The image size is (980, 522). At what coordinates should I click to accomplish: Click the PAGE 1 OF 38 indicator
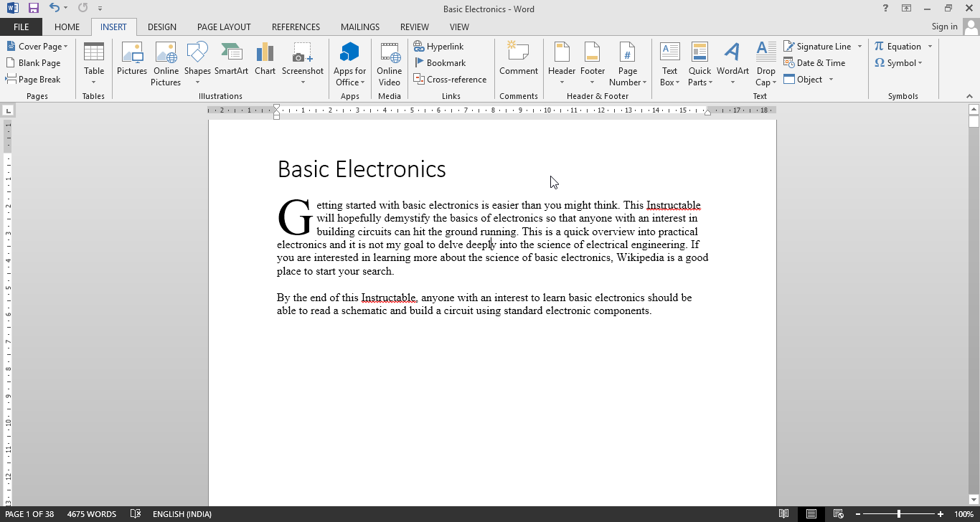pos(29,514)
